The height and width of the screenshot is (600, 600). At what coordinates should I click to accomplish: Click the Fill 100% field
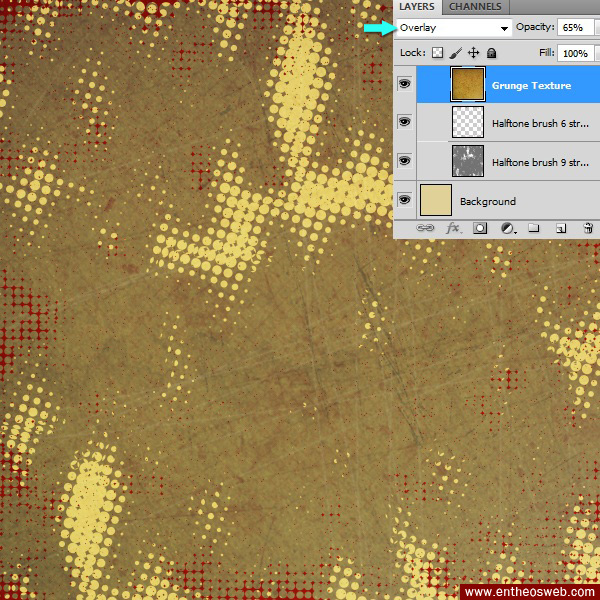click(x=574, y=53)
